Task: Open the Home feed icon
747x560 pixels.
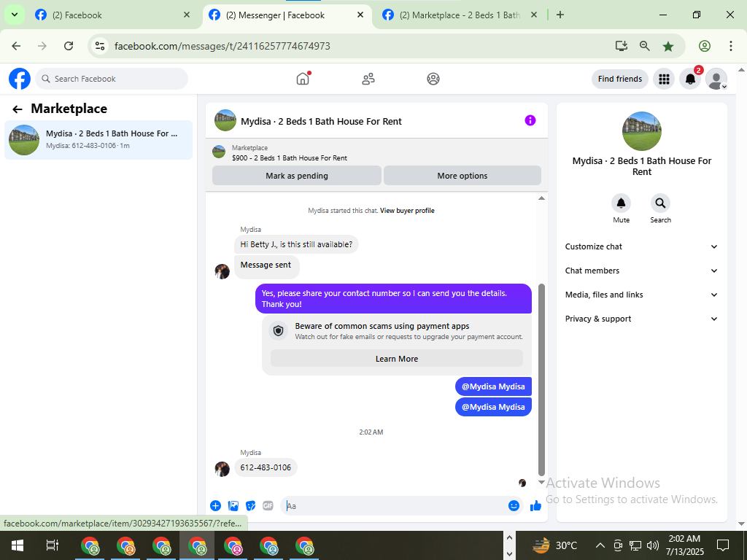Action: point(303,79)
